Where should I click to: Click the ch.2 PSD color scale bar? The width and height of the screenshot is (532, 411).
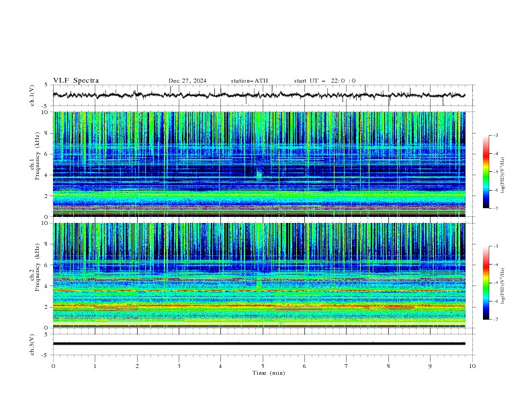point(486,283)
